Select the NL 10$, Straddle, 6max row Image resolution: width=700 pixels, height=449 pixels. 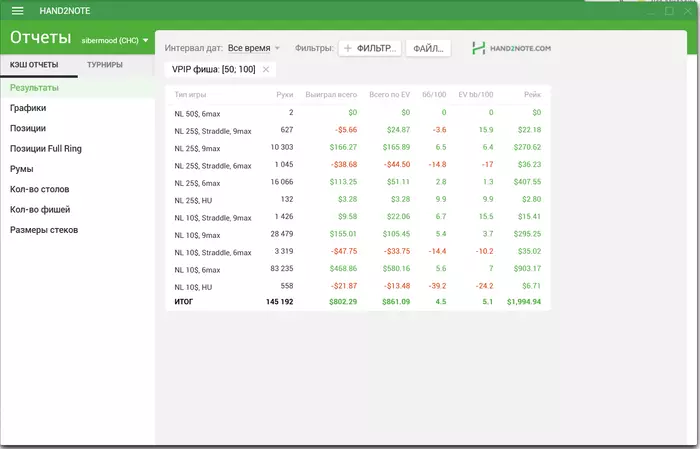pyautogui.click(x=358, y=252)
